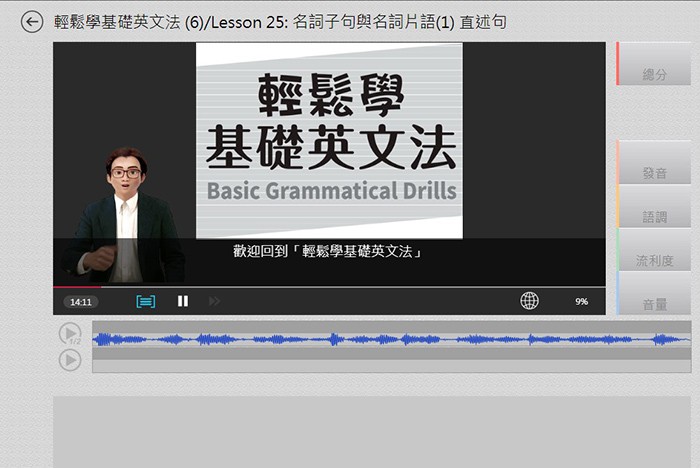Open the globe language selector
700x468 pixels.
coord(529,301)
